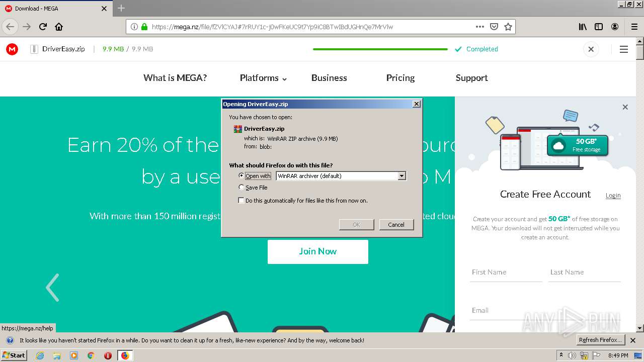This screenshot has width=644, height=362.
Task: Close the Opening DriverEasy.zip dialog
Action: point(416,104)
